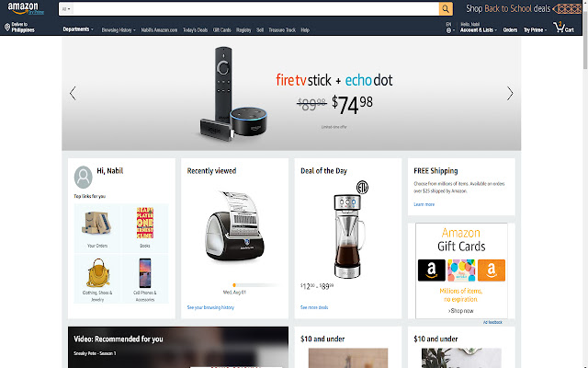Image resolution: width=588 pixels, height=368 pixels.
Task: Open the Your Orders box icon
Action: click(97, 223)
